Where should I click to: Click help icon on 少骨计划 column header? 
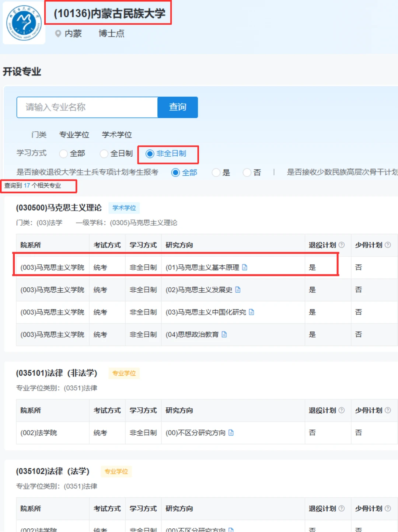point(388,244)
